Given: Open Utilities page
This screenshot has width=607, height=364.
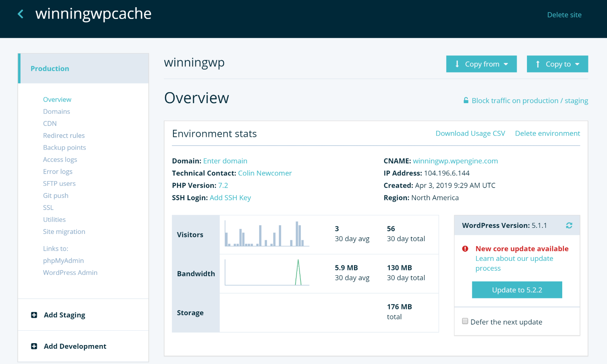Looking at the screenshot, I should pos(54,220).
